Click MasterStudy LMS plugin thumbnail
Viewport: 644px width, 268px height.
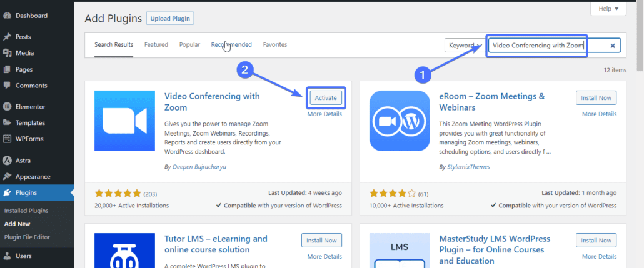400,251
